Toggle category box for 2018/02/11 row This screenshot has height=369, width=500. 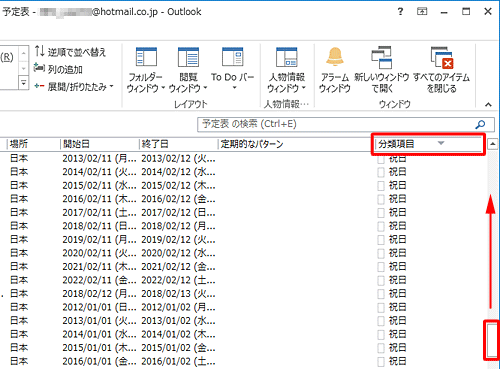click(x=381, y=226)
